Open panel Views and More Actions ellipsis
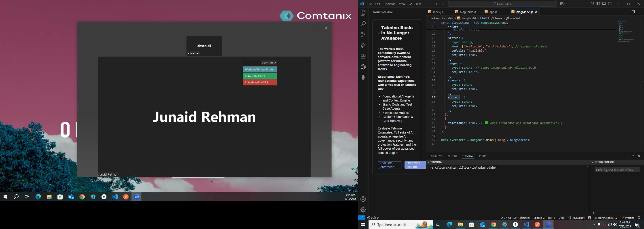Viewport: 644px width, 229px height. coord(627,156)
